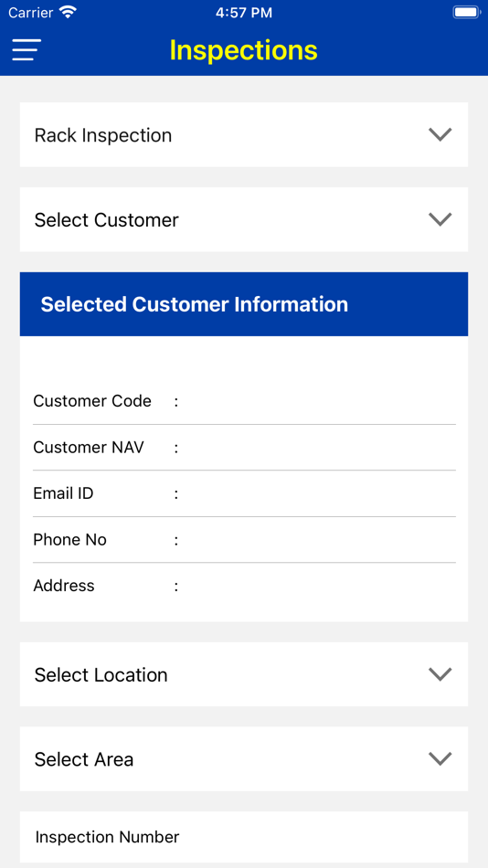Open the Select Customer dropdown

(x=244, y=219)
